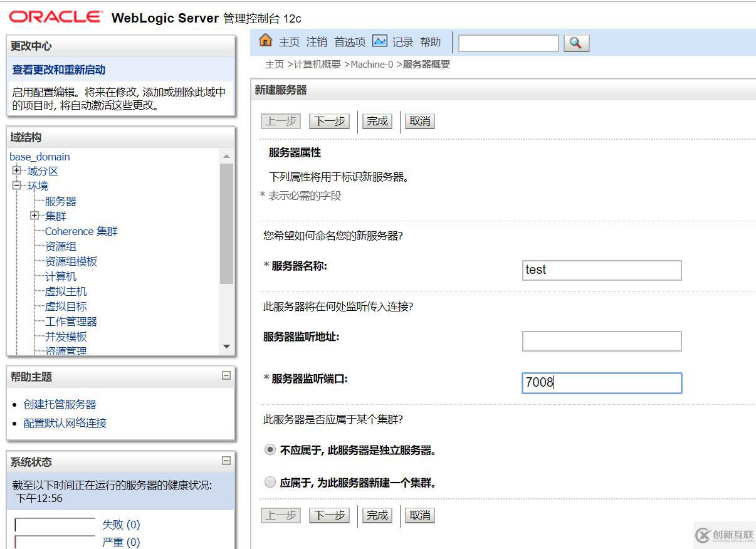Image resolution: width=756 pixels, height=549 pixels.
Task: Click the 失败 (0) status link
Action: (121, 525)
